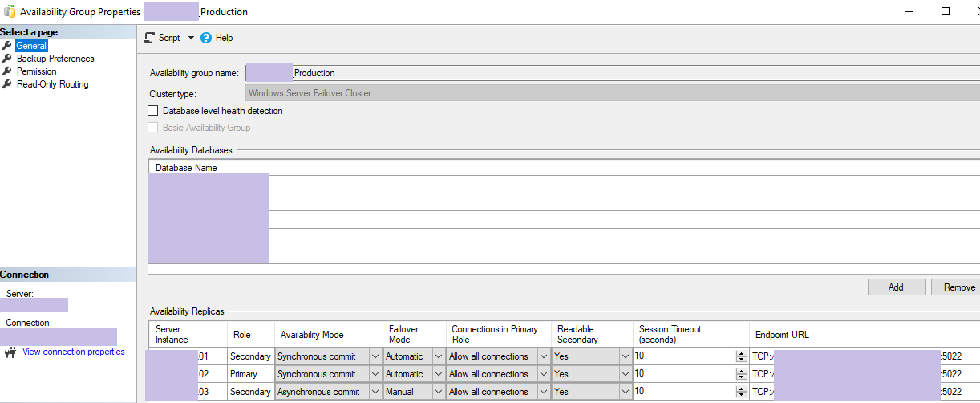Screen dimensions: 980x403
Task: Select the General page
Action: (32, 46)
